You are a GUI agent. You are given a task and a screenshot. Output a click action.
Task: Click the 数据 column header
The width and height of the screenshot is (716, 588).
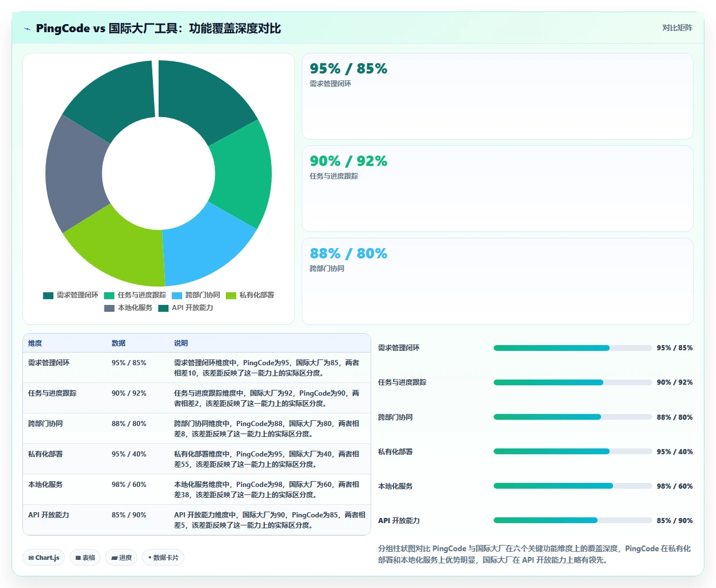pyautogui.click(x=118, y=343)
